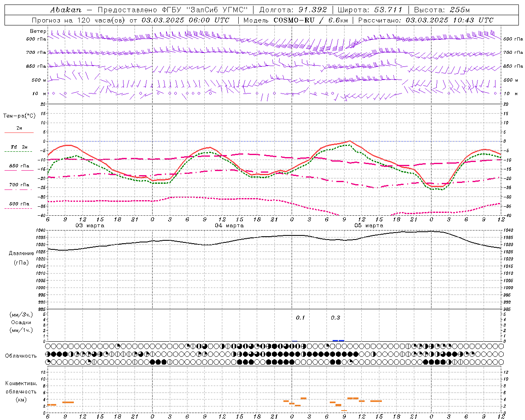
Task: Click the 03 марта date label
Action: pos(90,226)
